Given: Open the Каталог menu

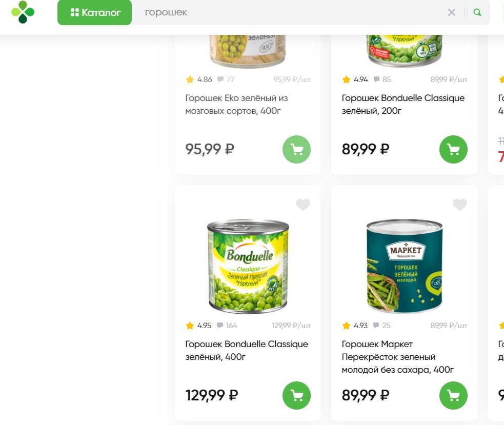Looking at the screenshot, I should pyautogui.click(x=95, y=12).
